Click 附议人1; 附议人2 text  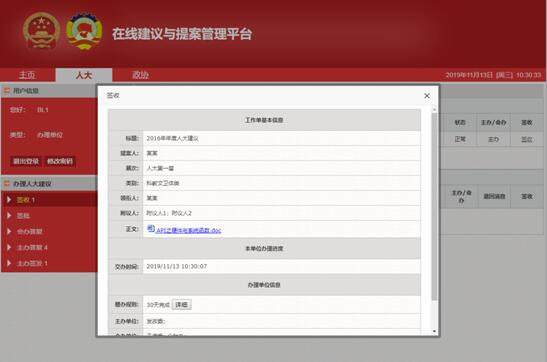point(169,213)
